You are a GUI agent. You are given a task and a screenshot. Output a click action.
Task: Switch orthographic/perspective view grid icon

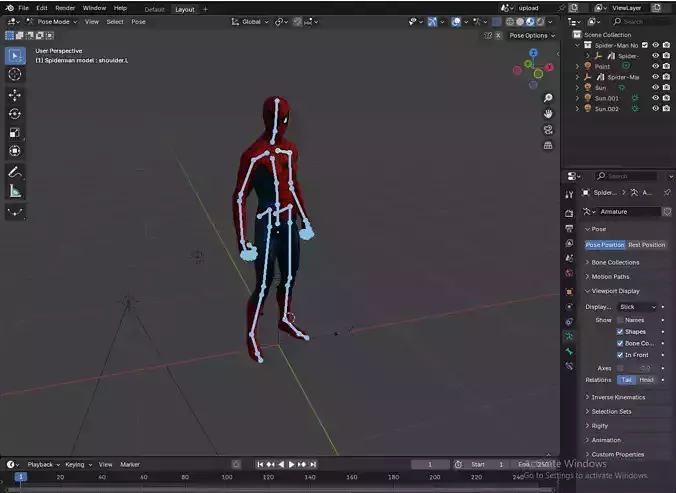(548, 146)
